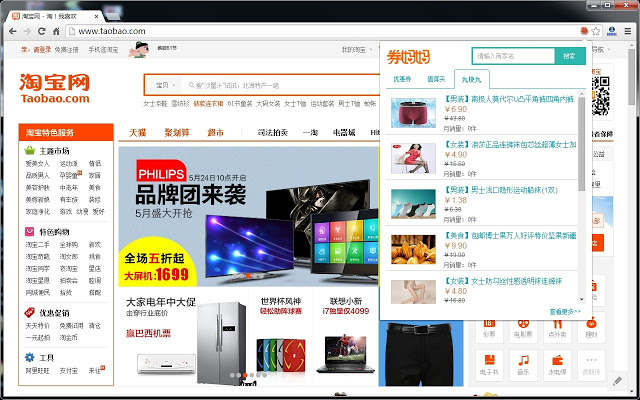Screen dimensions: 640x400
Task: Click 天天特价 under 优惠促销
Action: click(37, 326)
